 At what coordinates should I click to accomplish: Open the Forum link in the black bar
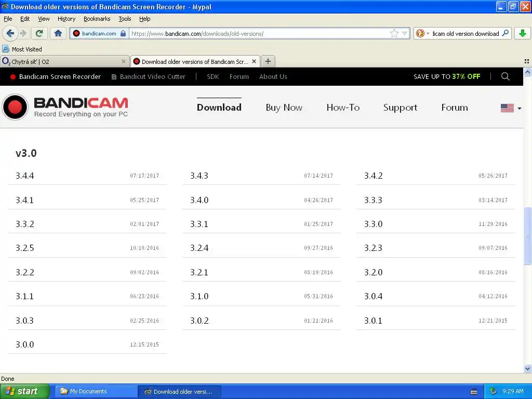coord(239,77)
